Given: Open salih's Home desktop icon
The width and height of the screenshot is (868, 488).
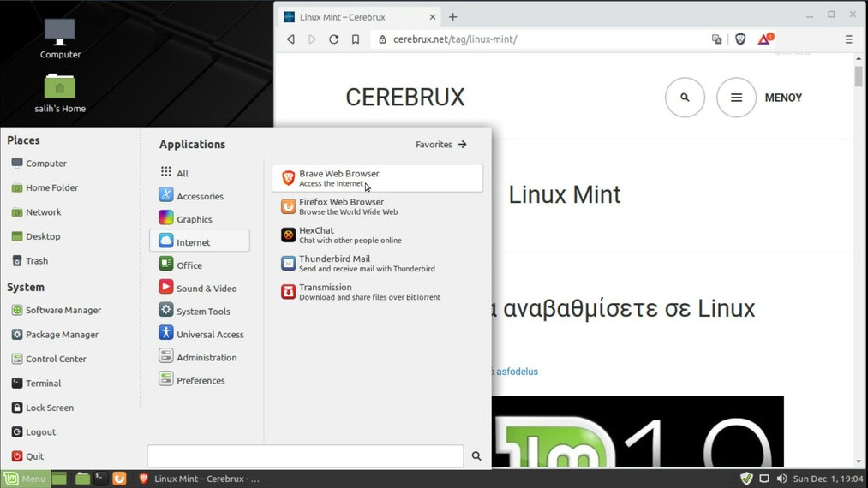Looking at the screenshot, I should (60, 93).
